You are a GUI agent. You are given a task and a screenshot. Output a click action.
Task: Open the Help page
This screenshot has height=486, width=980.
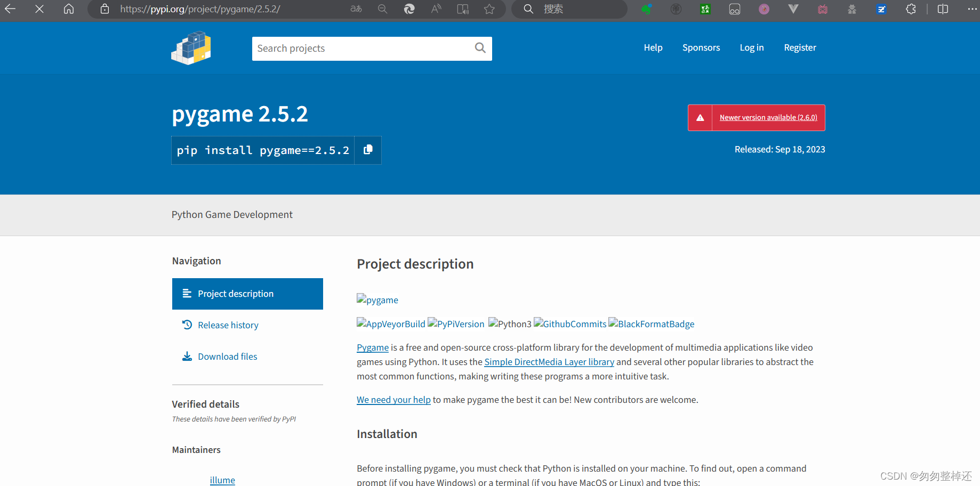pyautogui.click(x=653, y=47)
